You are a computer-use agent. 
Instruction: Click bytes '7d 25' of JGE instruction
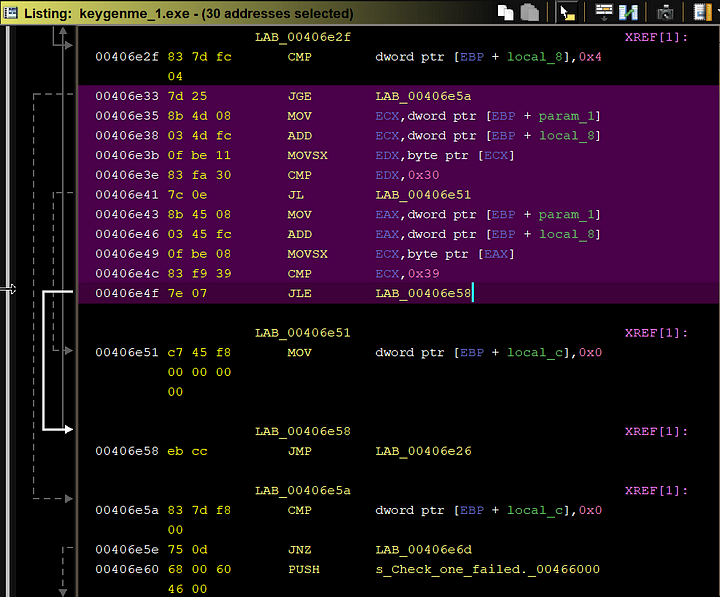click(x=187, y=96)
